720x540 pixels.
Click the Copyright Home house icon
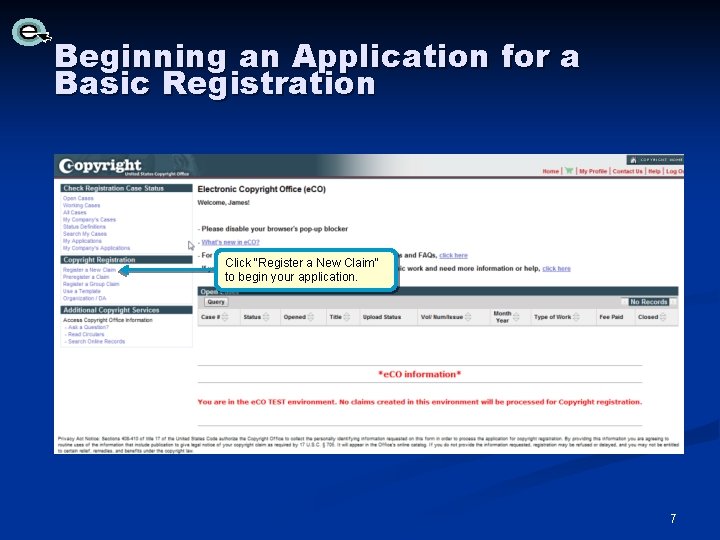[x=633, y=160]
